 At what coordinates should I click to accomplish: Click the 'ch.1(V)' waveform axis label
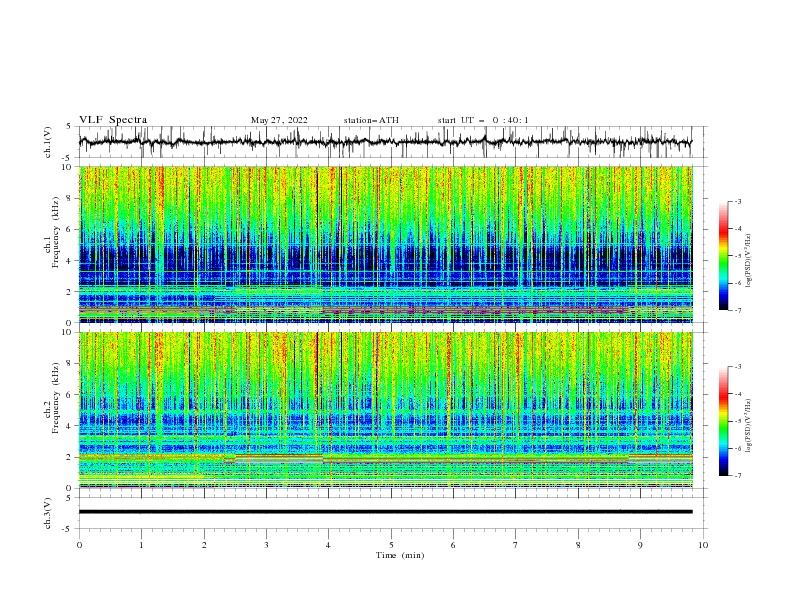click(48, 142)
